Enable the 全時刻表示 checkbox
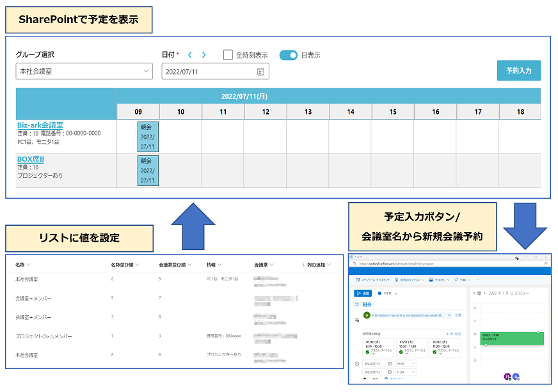Image resolution: width=558 pixels, height=392 pixels. click(228, 55)
